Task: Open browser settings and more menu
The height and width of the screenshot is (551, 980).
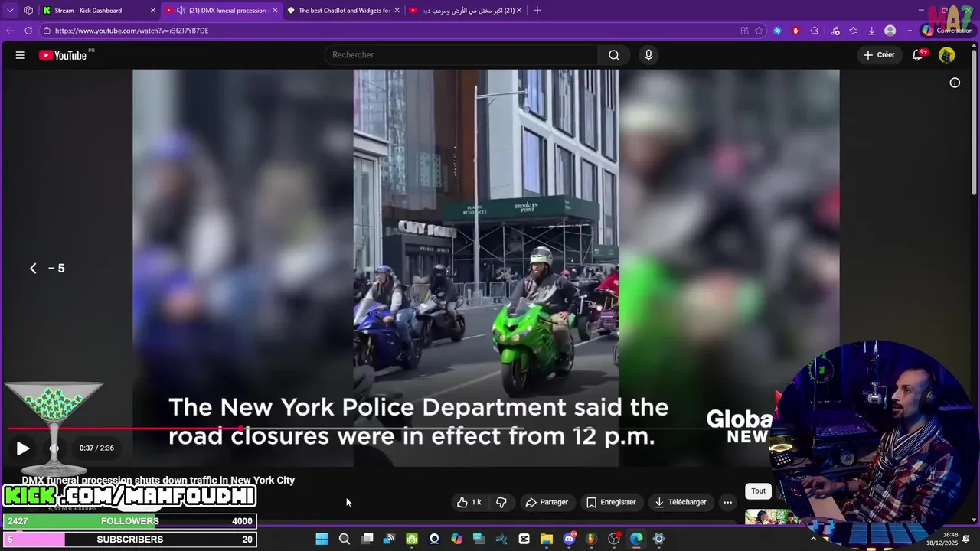Action: [x=909, y=31]
